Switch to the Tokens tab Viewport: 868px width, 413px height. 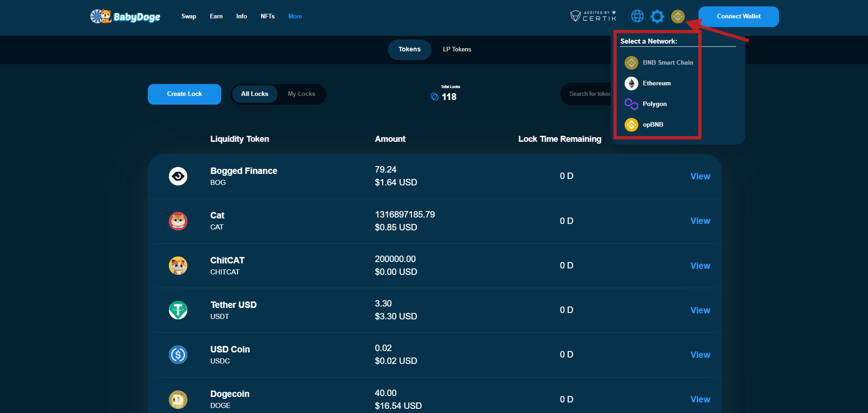coord(409,50)
